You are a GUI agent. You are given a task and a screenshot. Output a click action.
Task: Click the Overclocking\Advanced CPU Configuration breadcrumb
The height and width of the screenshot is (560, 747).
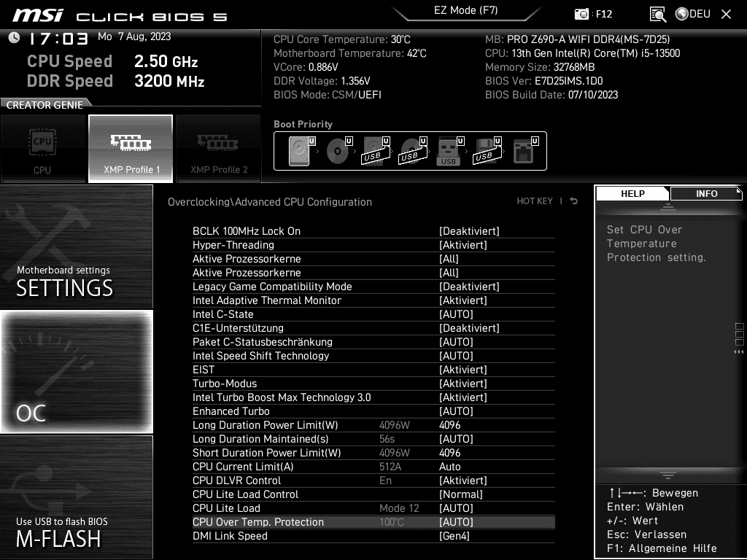[270, 202]
